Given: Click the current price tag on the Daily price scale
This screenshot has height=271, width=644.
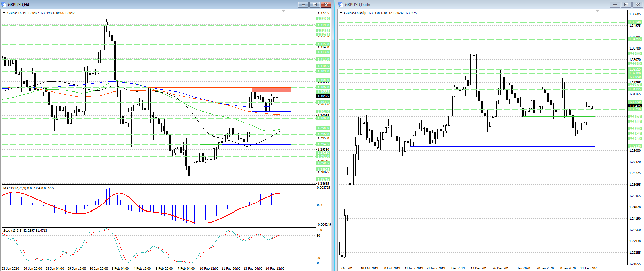Looking at the screenshot, I should click(635, 106).
